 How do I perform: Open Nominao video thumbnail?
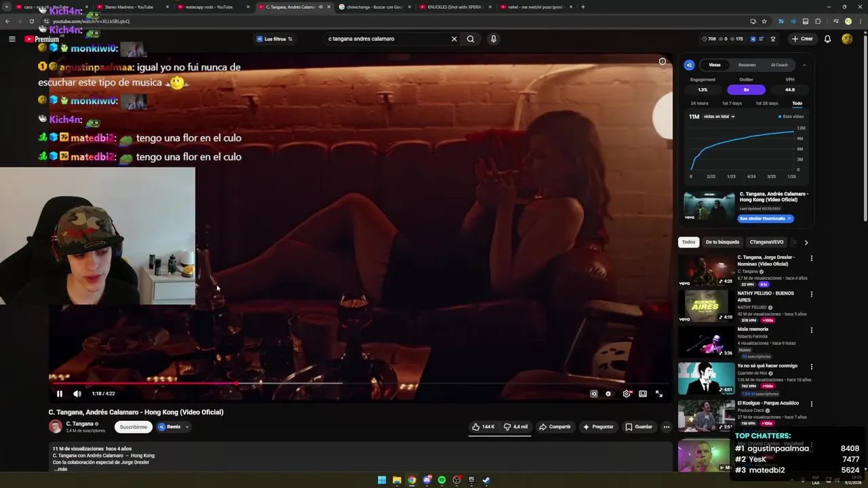(707, 270)
